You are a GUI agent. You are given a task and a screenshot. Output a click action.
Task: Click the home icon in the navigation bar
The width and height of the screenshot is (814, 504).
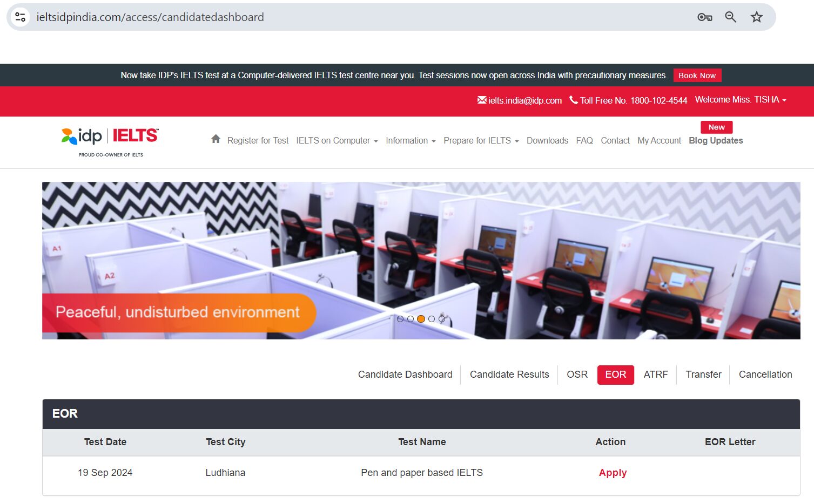(x=216, y=139)
